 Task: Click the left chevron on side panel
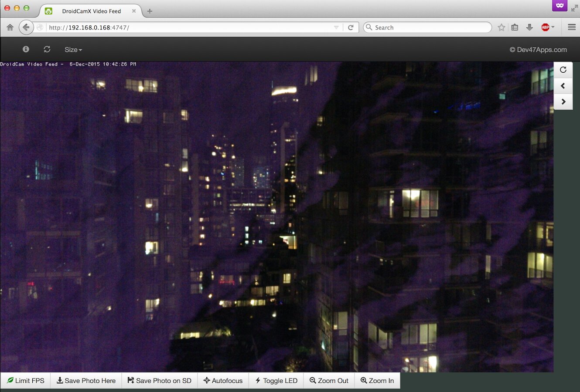(x=563, y=86)
